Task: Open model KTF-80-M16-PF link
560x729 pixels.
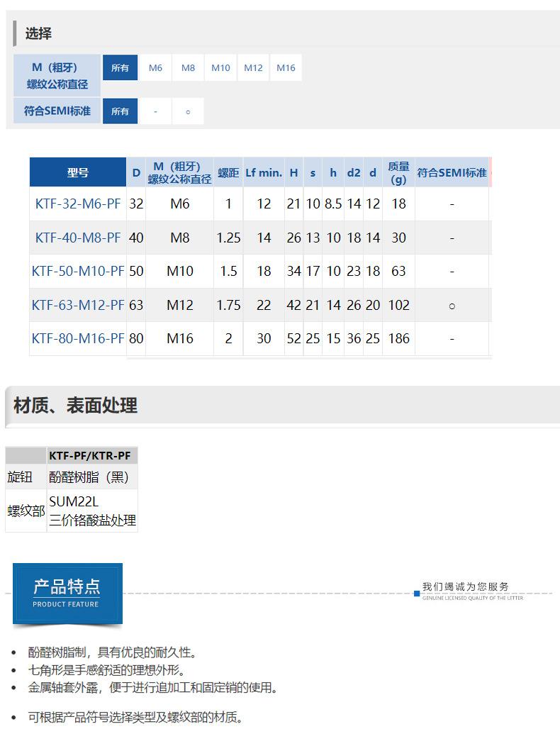Action: 78,338
